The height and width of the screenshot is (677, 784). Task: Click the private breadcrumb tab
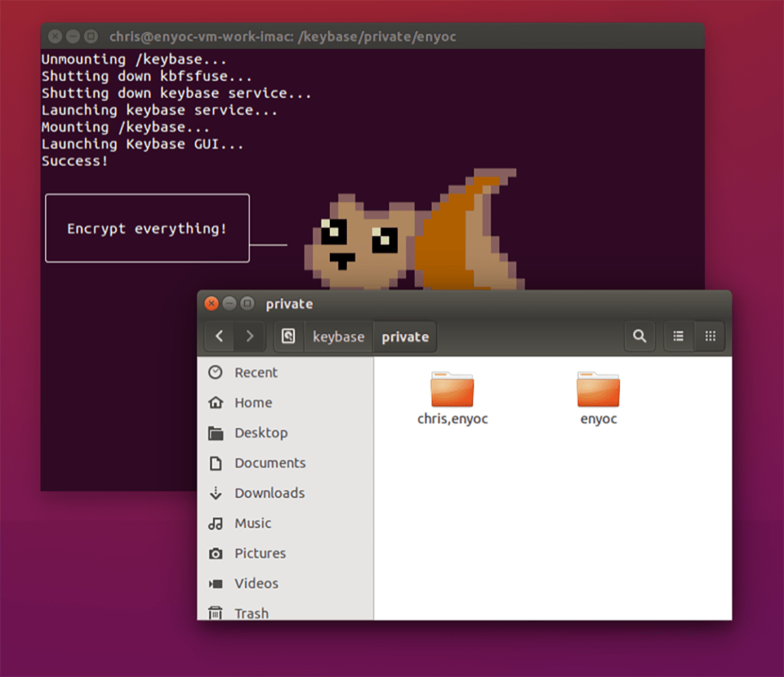tap(405, 336)
